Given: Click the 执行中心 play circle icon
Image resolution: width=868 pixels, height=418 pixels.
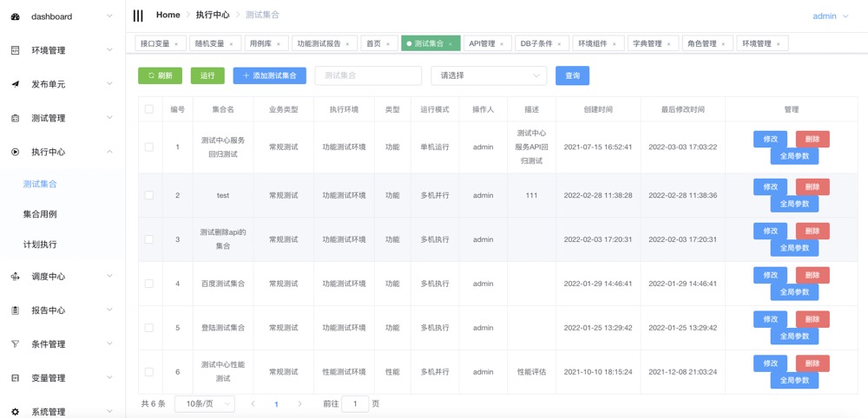Looking at the screenshot, I should click(16, 152).
